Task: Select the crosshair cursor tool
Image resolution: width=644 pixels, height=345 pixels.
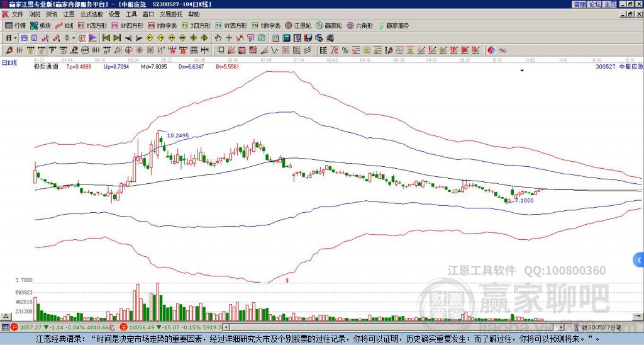Action: pyautogui.click(x=229, y=38)
